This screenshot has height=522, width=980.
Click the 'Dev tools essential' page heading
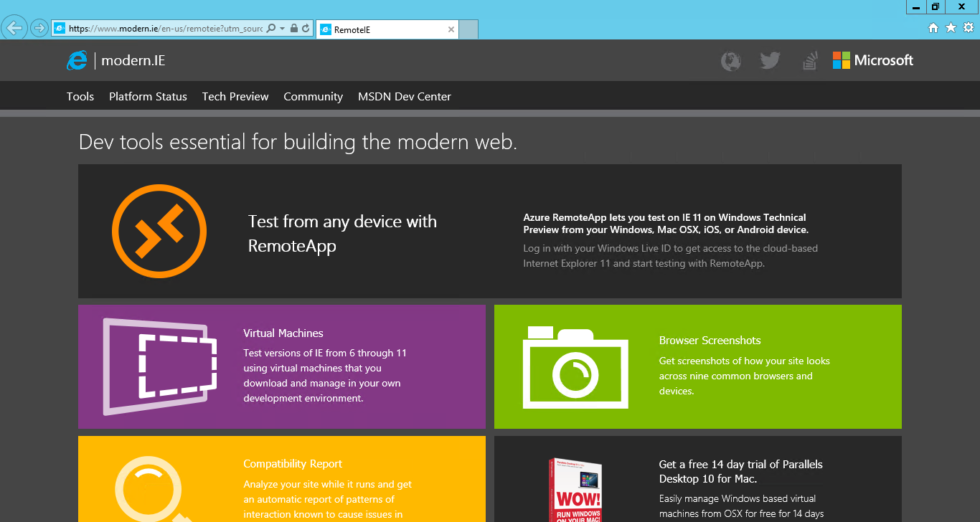point(298,142)
